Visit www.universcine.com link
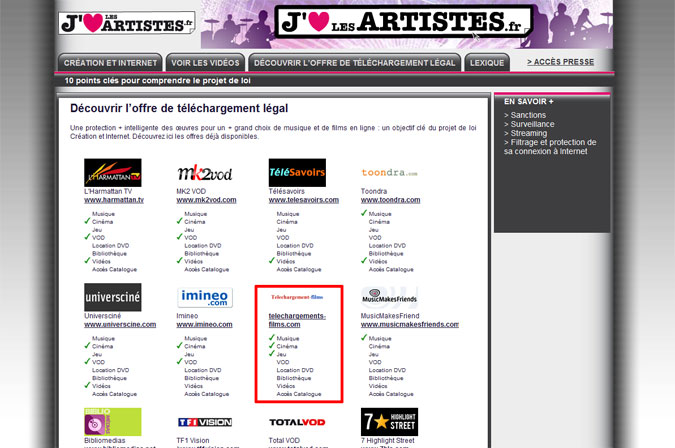Viewport: 675px width, 448px height. point(120,324)
